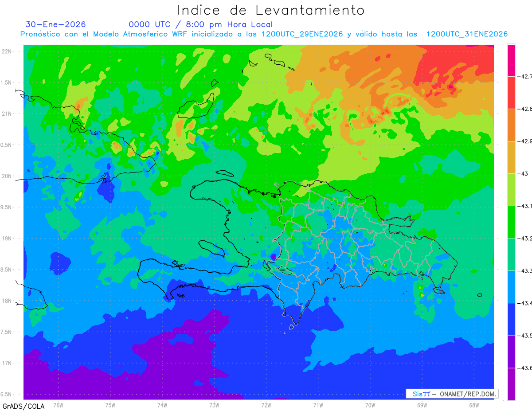Image resolution: width=532 pixels, height=411 pixels.
Task: Click the '-43.2' color bar value
Action: pyautogui.click(x=525, y=238)
